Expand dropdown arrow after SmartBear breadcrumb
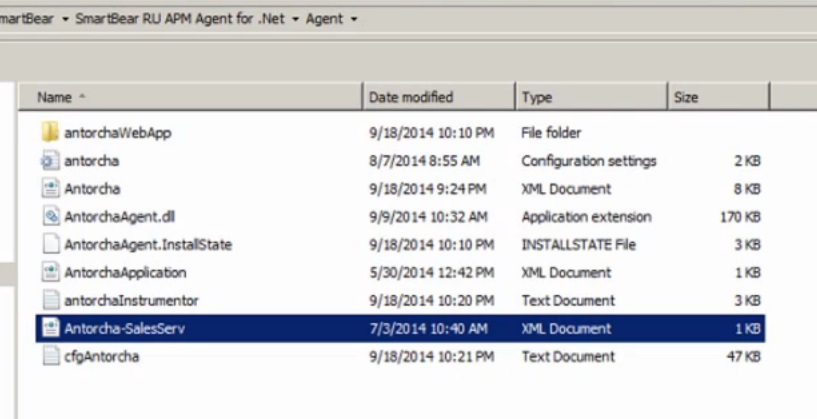The width and height of the screenshot is (817, 419). 65,19
